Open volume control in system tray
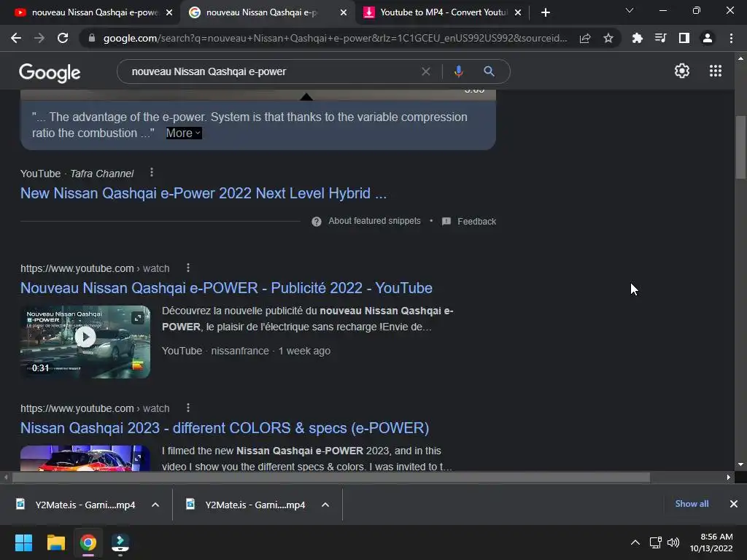This screenshot has height=560, width=747. tap(673, 542)
